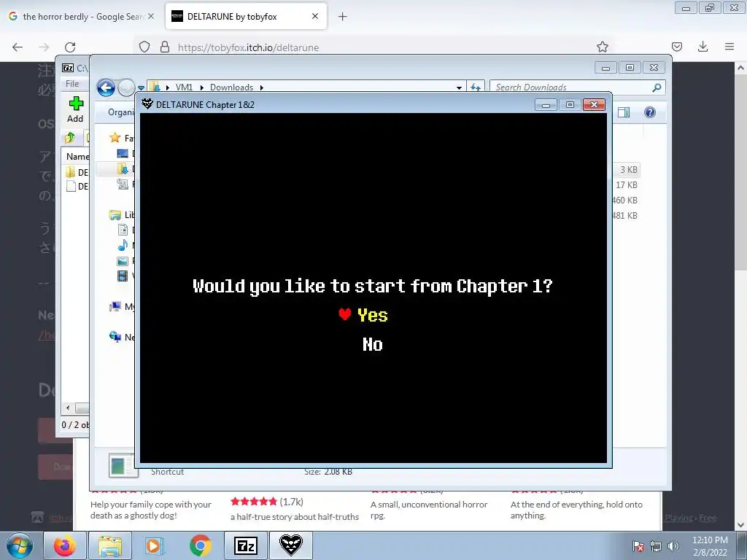Select the Libraries item in Explorer sidebar
The height and width of the screenshot is (560, 747).
122,215
